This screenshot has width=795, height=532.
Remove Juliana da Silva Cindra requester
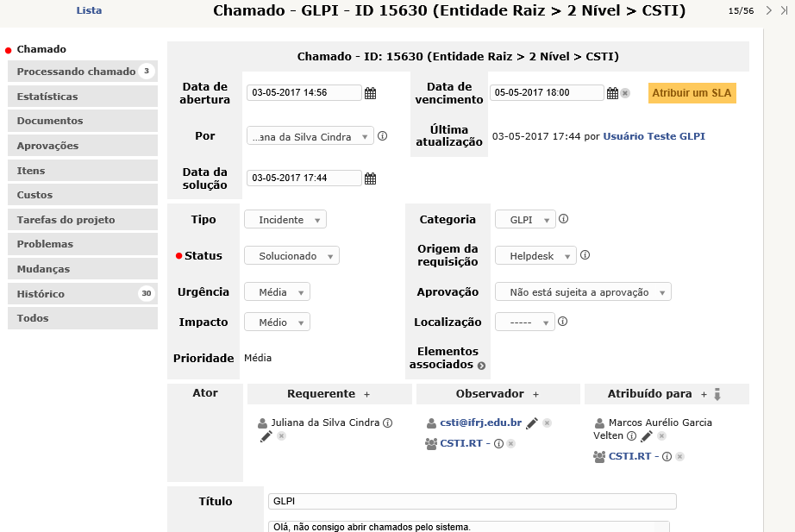point(281,436)
